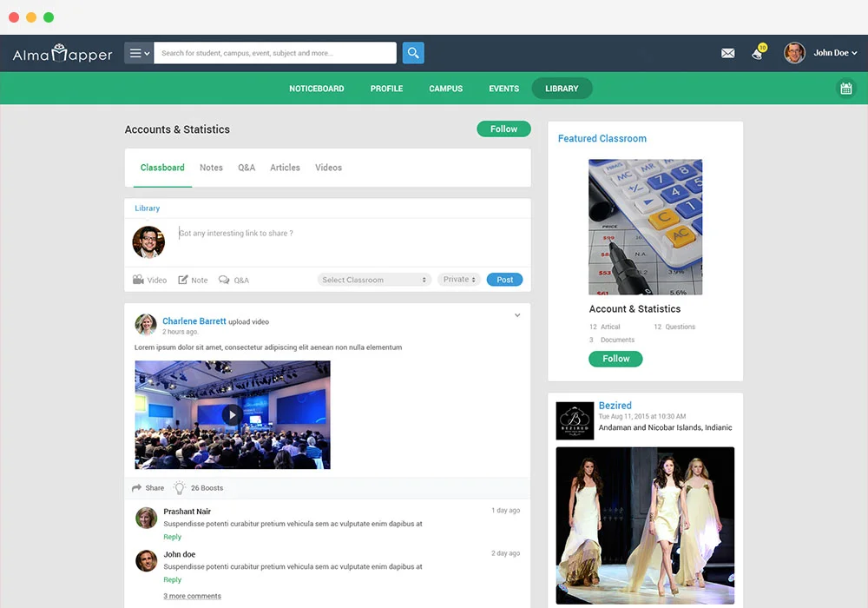Open the Events section in the navigation
The image size is (868, 608).
(503, 88)
